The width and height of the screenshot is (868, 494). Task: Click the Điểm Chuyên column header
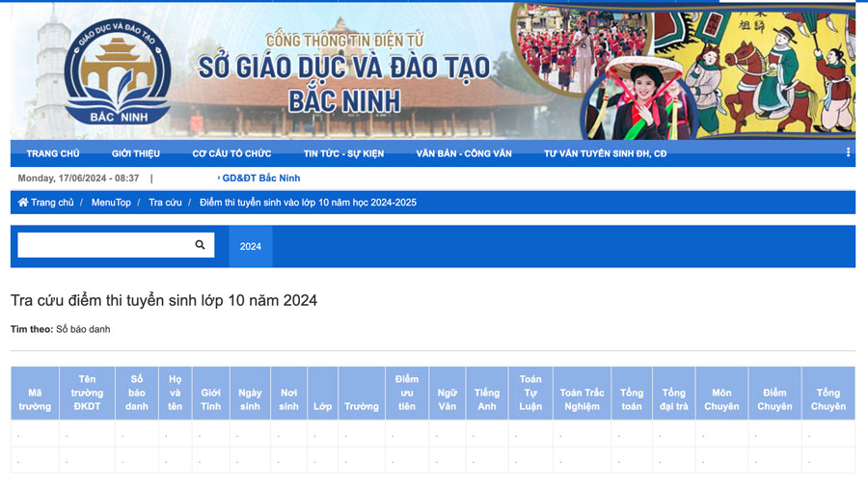(774, 393)
